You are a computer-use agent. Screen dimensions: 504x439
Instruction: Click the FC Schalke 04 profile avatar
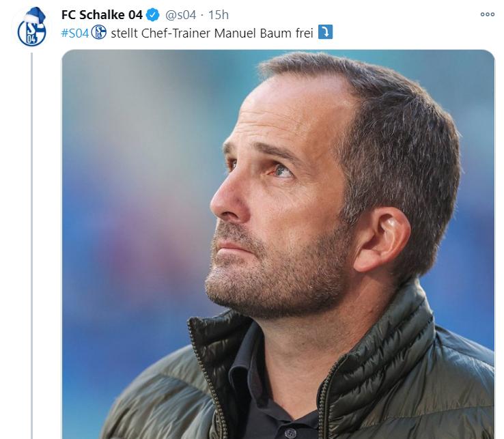point(31,27)
